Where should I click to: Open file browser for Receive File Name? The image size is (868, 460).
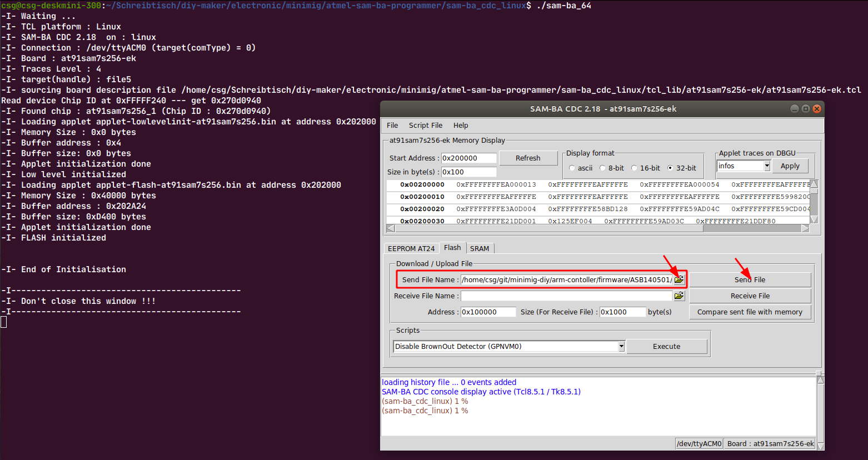coord(679,296)
